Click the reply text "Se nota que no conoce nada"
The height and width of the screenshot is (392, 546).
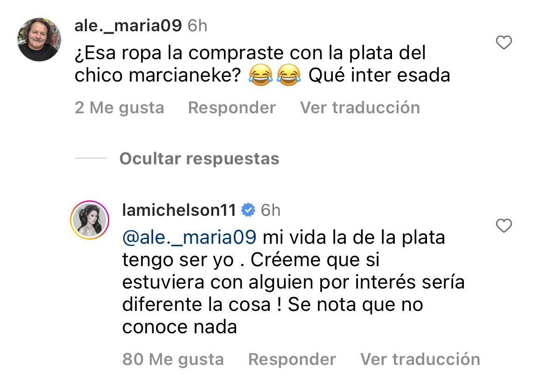pyautogui.click(x=355, y=305)
